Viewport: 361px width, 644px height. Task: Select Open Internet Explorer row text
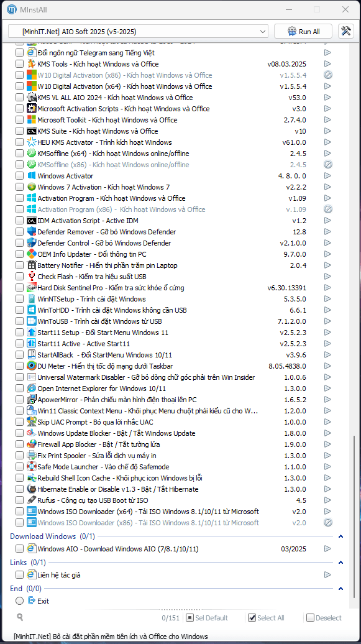[102, 389]
